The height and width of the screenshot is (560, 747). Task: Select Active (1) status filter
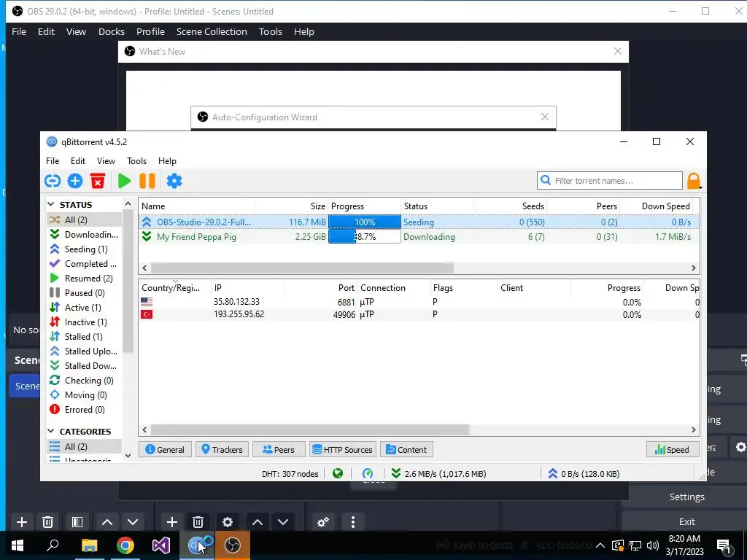point(84,308)
